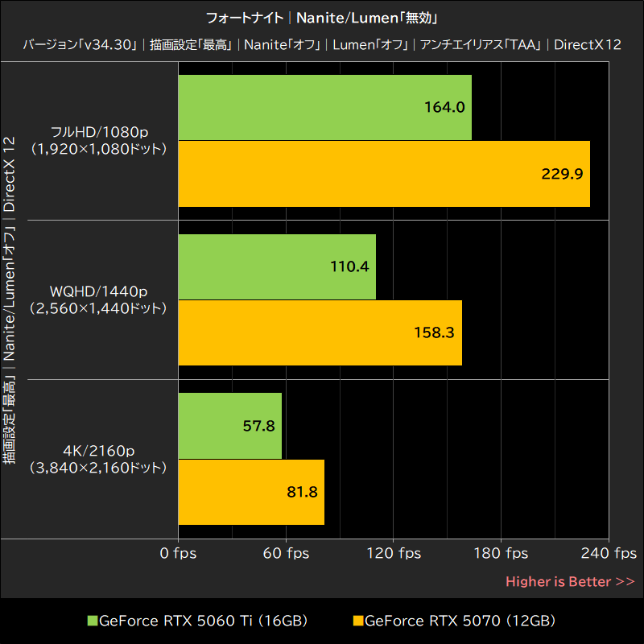Click the バージョン「v34.30」 subtitle text
Viewport: 644px width, 644px height.
coord(80,44)
